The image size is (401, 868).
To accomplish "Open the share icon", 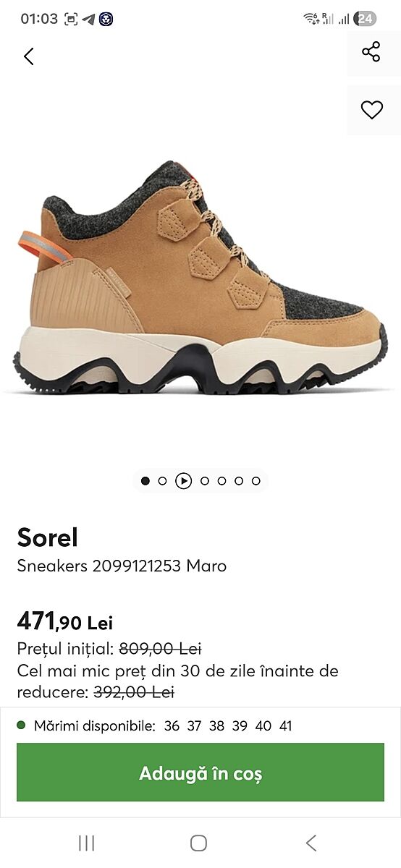I will (x=371, y=52).
